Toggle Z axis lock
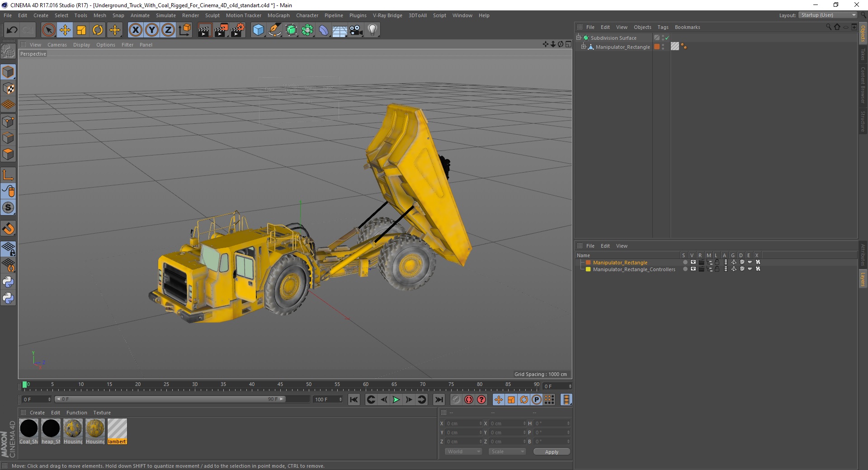Screen dimensions: 868x470 168,30
